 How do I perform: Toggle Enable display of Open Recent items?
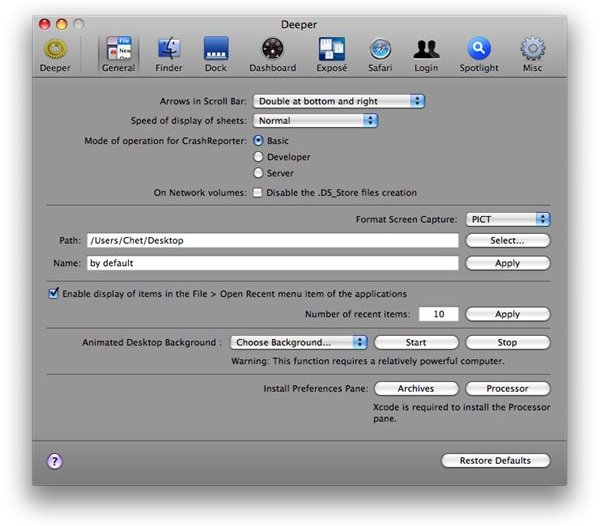[x=54, y=293]
